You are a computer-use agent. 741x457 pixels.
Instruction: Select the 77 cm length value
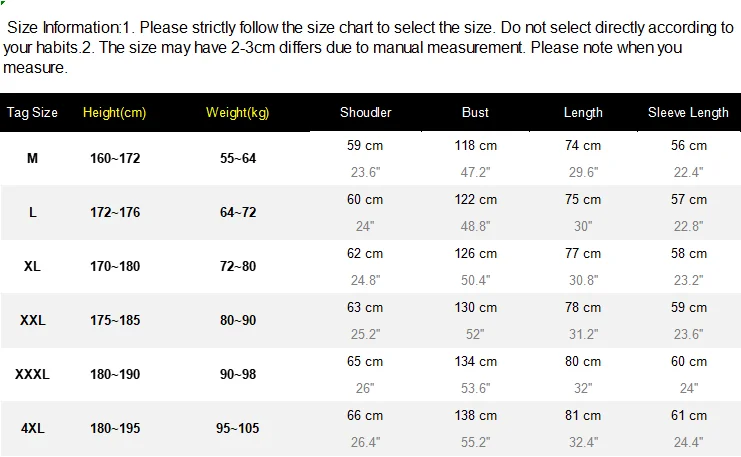coord(583,254)
